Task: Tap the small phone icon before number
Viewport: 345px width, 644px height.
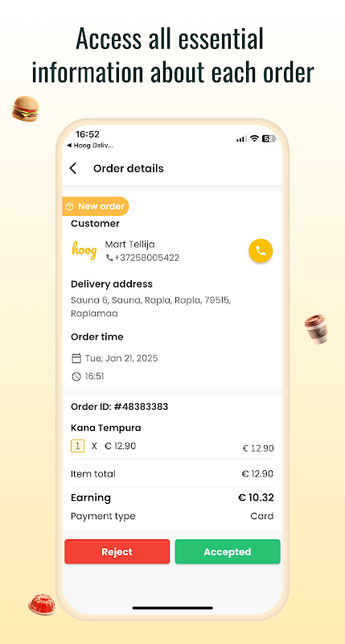Action: click(109, 258)
